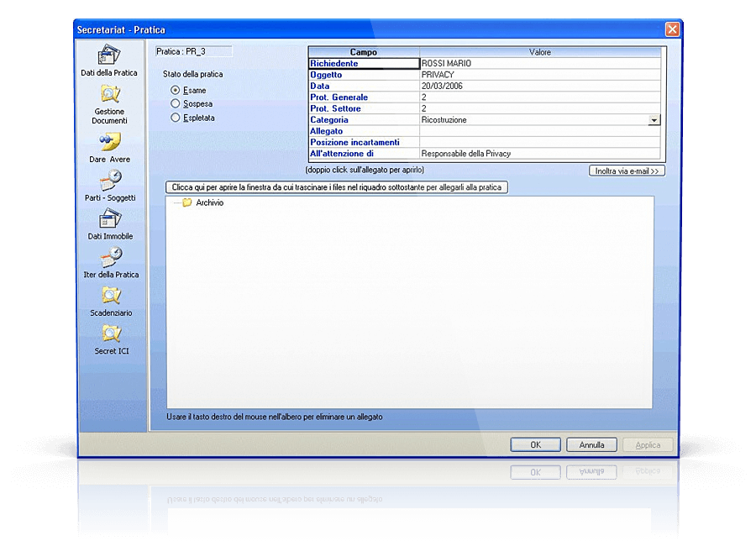Select the Archivio folder icon in tree
This screenshot has width=756, height=546.
(x=187, y=202)
